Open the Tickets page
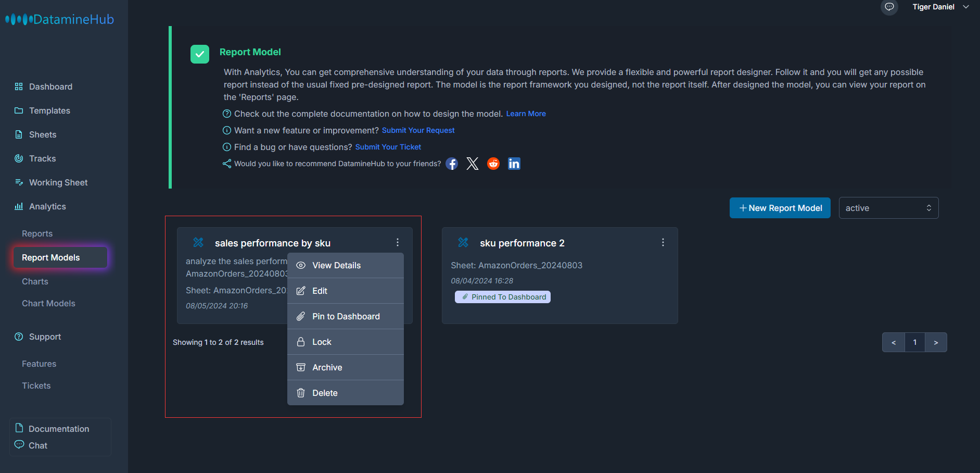This screenshot has width=980, height=473. pyautogui.click(x=36, y=385)
